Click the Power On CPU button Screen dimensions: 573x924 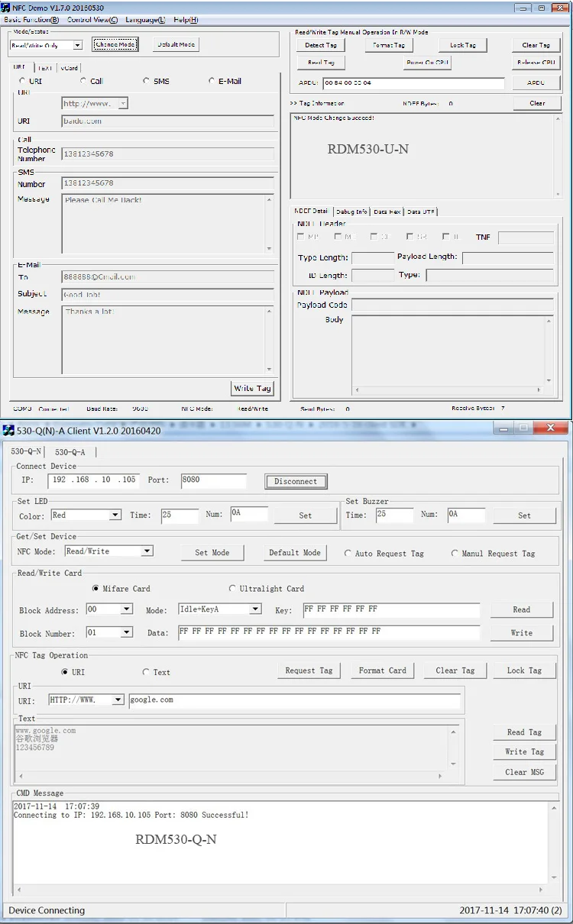click(427, 63)
